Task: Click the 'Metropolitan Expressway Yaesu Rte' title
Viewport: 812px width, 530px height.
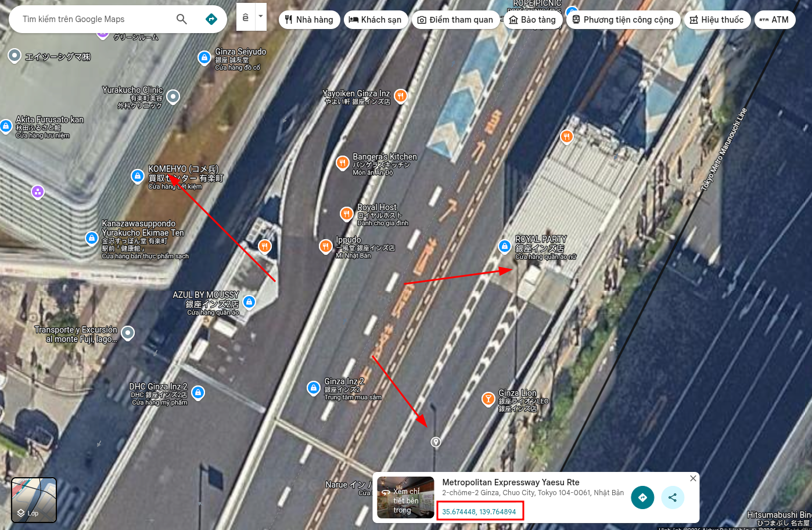Action: tap(511, 482)
